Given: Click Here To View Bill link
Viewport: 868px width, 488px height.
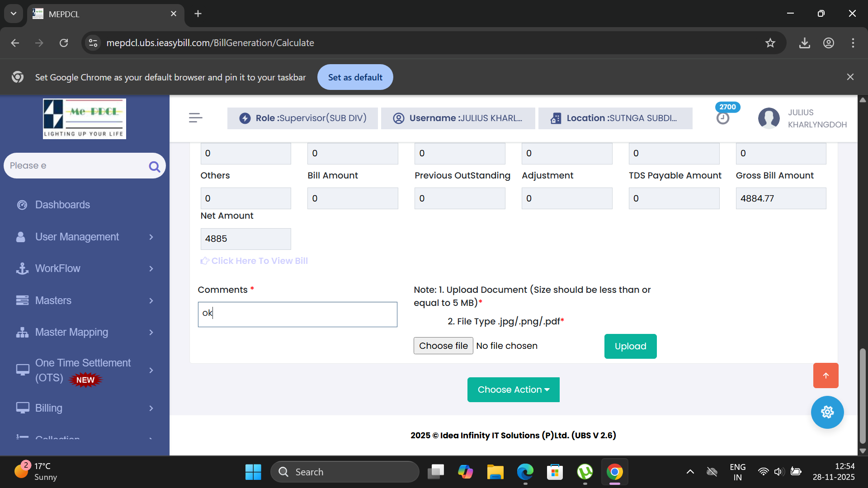Looking at the screenshot, I should coord(259,261).
